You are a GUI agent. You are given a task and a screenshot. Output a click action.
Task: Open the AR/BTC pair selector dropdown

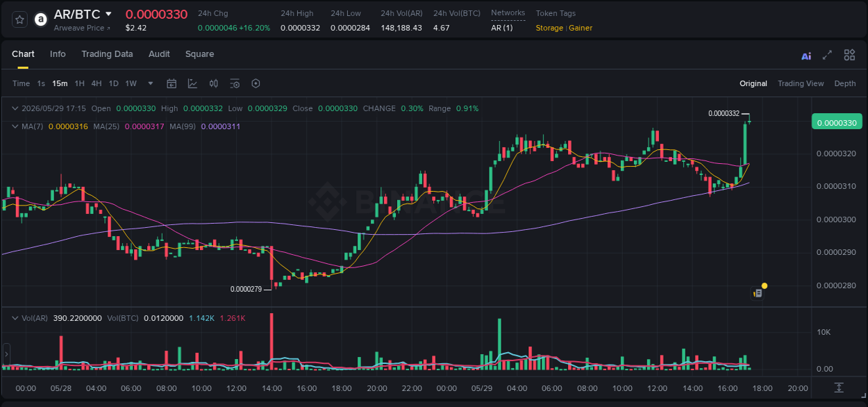[x=108, y=14]
